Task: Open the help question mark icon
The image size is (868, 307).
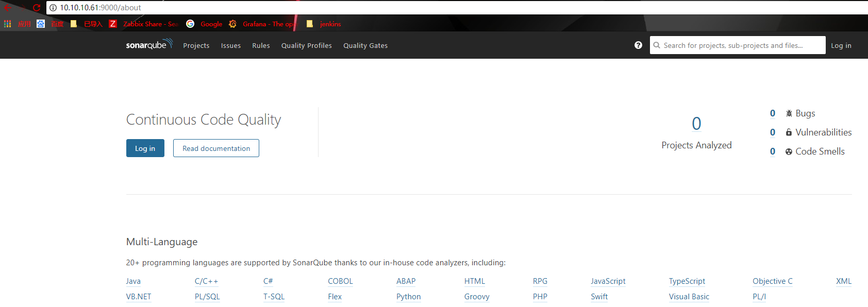Action: pos(638,45)
